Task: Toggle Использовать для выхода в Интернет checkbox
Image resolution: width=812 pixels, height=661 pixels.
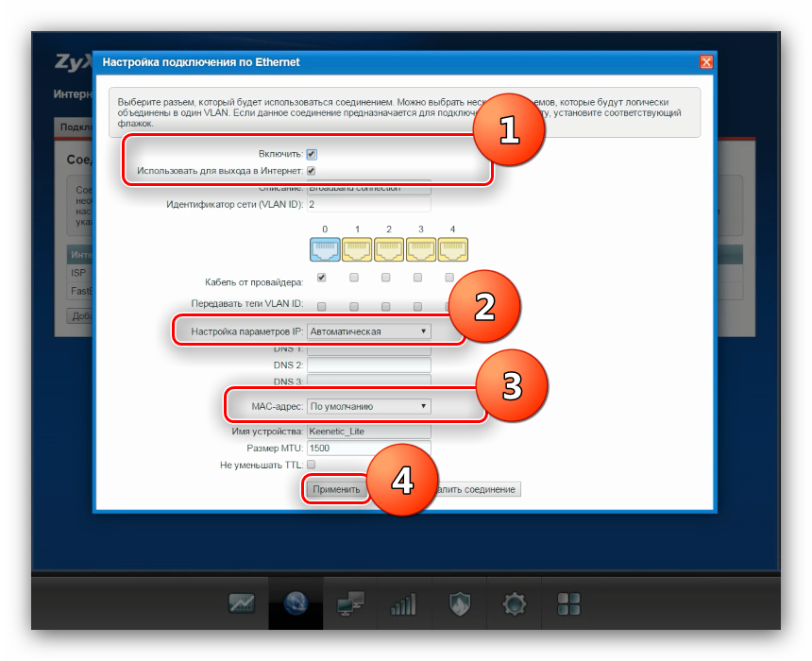Action: [312, 170]
